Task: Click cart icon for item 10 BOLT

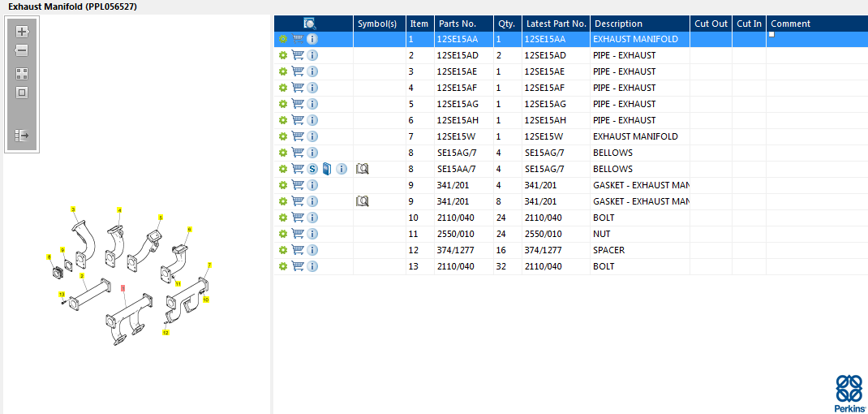Action: [298, 218]
